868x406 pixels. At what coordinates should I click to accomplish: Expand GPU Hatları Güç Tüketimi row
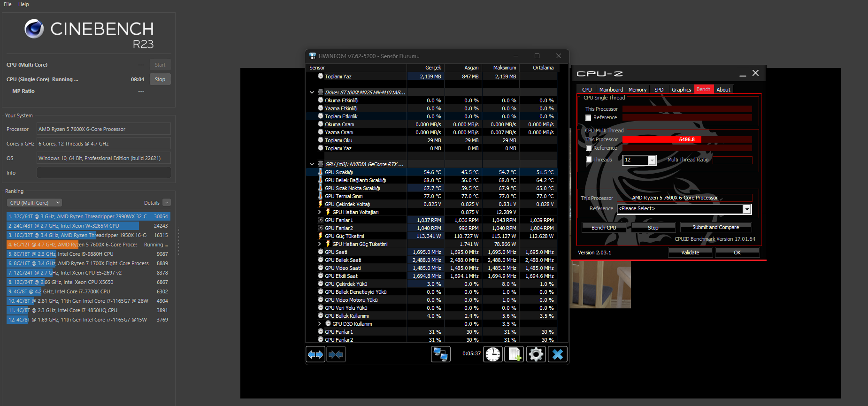320,244
